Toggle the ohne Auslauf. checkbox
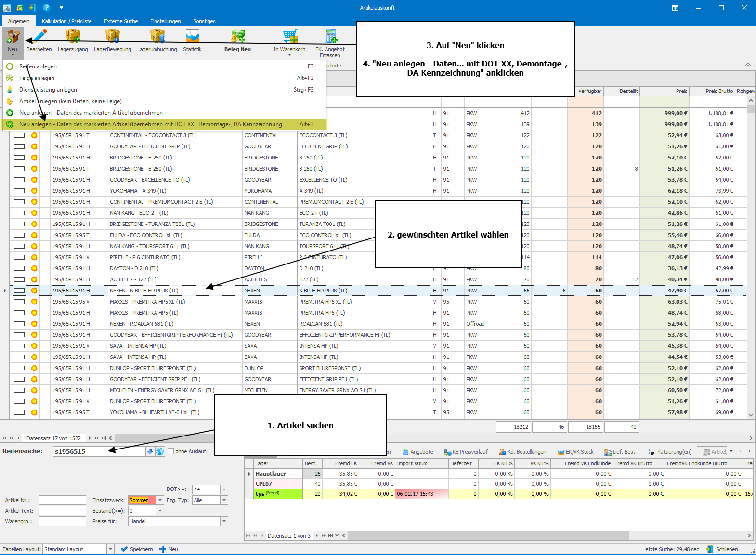Image resolution: width=756 pixels, height=555 pixels. 170,451
